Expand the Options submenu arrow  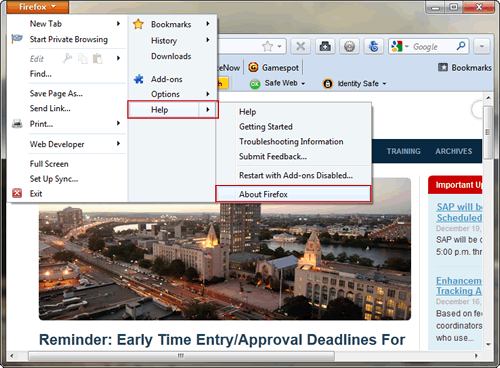coord(208,94)
